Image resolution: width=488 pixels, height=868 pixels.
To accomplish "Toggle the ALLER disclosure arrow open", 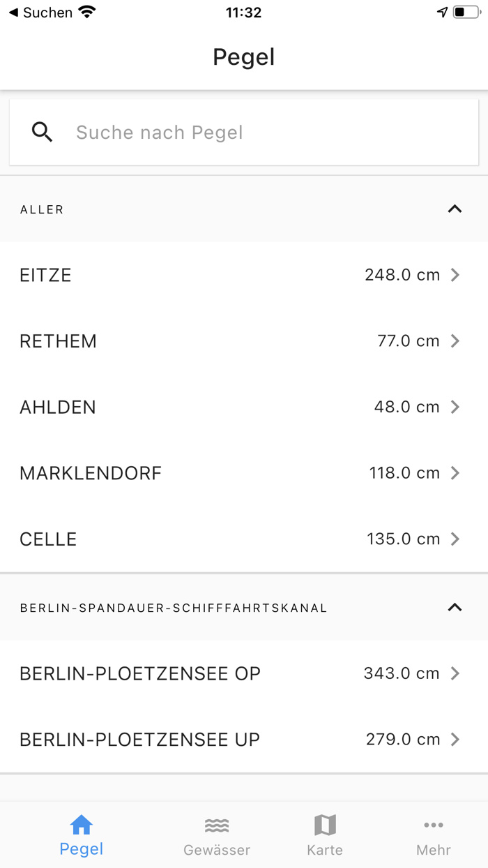I will click(455, 209).
